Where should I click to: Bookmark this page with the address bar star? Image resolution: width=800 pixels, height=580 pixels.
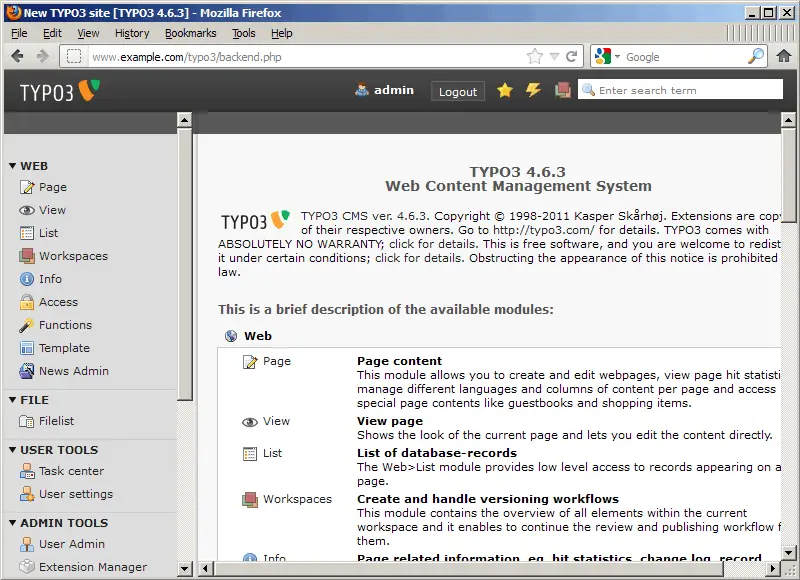coord(535,56)
